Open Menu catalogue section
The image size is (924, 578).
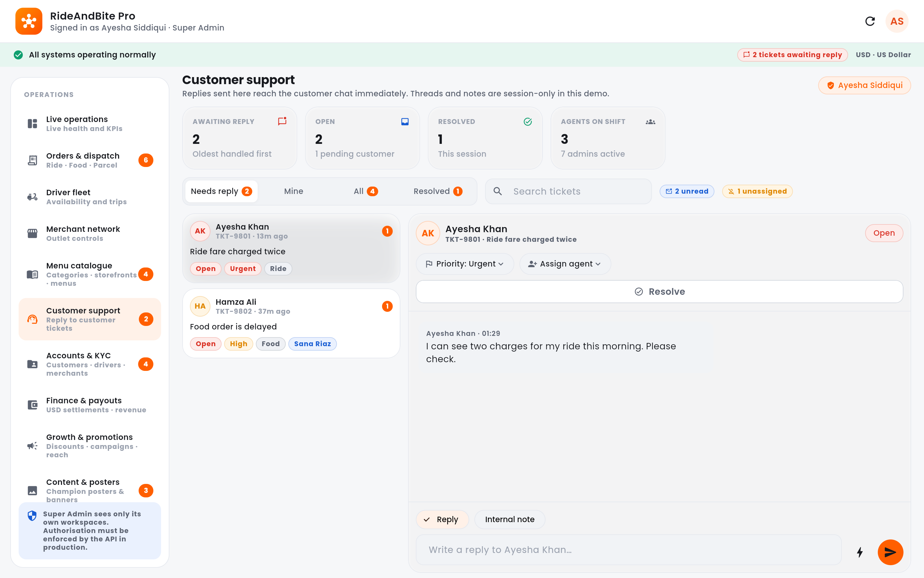90,274
